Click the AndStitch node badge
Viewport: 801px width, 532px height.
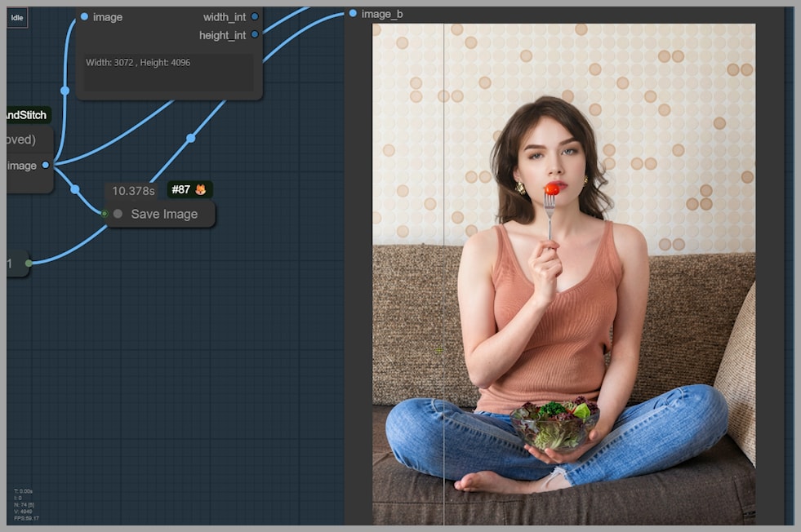point(28,115)
